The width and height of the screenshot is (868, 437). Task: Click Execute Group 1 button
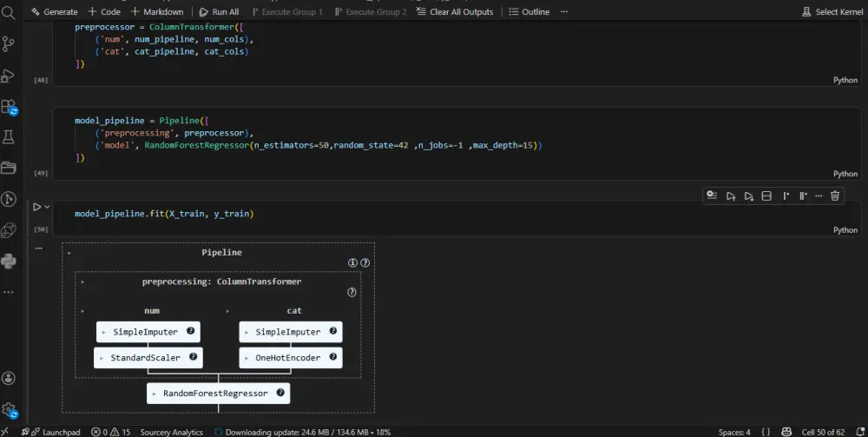click(286, 11)
